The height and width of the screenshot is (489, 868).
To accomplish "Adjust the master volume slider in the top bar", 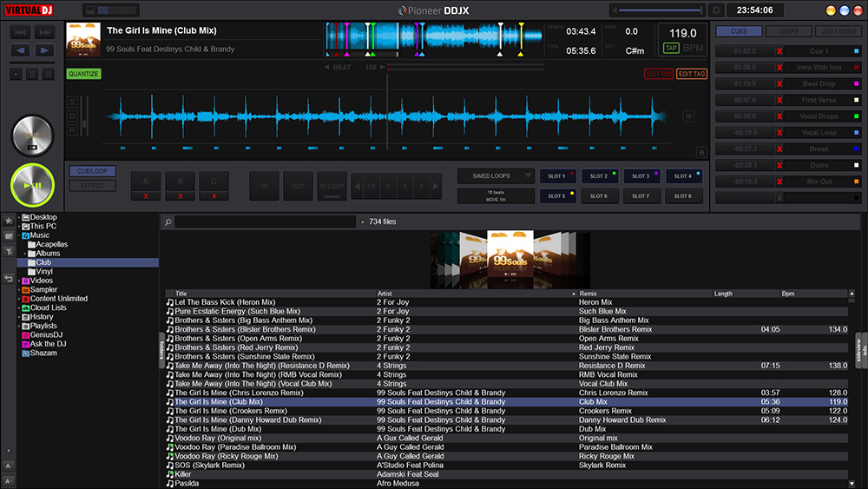I will point(660,10).
